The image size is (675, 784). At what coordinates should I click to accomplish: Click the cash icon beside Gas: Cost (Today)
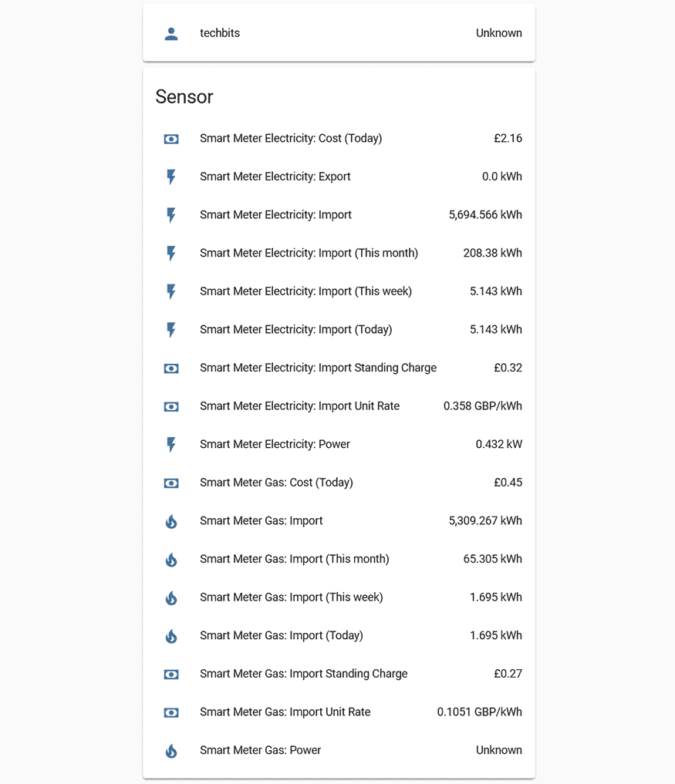pyautogui.click(x=170, y=483)
